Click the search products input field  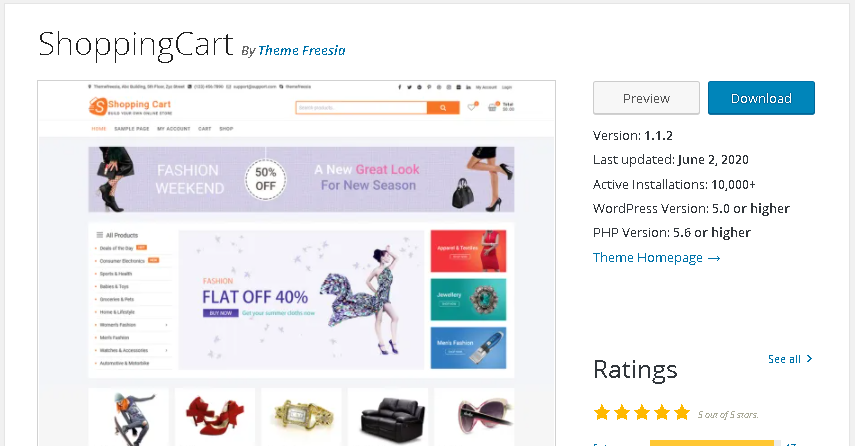click(361, 108)
